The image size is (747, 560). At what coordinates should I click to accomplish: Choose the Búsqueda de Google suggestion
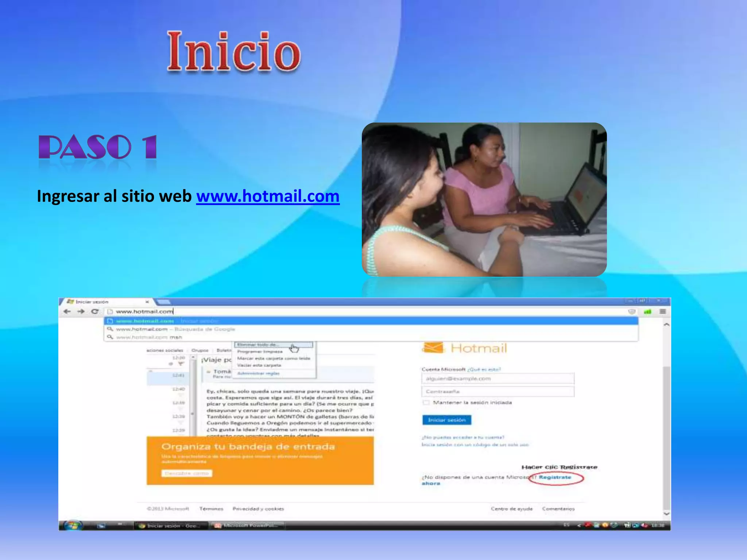click(x=175, y=329)
